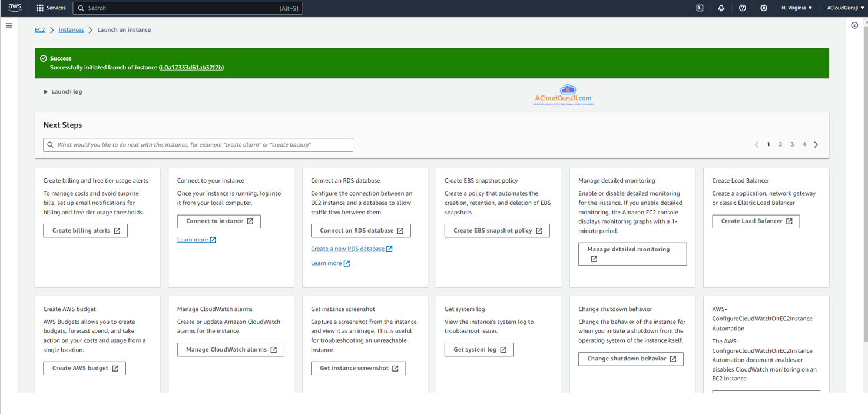Open the info panel icon
The width and height of the screenshot is (868, 414).
pos(854,25)
